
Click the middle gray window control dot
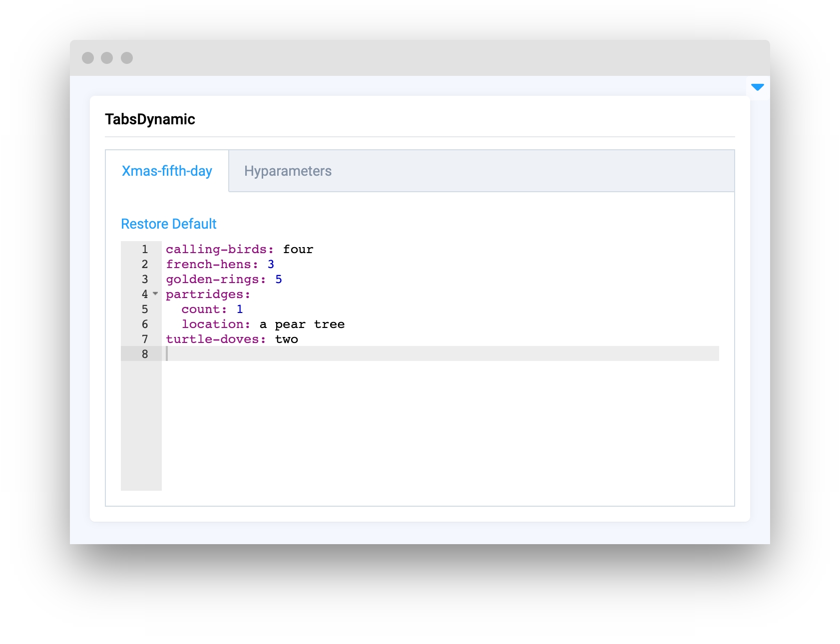click(107, 58)
